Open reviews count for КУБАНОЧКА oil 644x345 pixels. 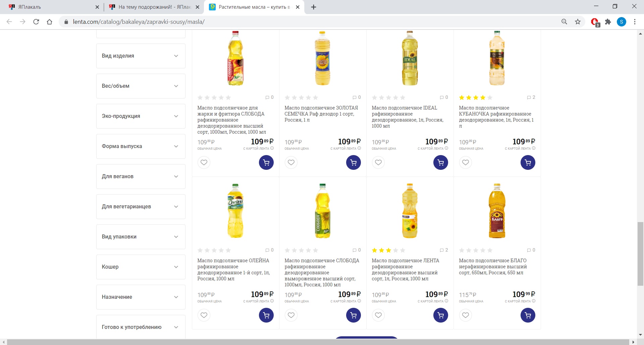pyautogui.click(x=531, y=97)
